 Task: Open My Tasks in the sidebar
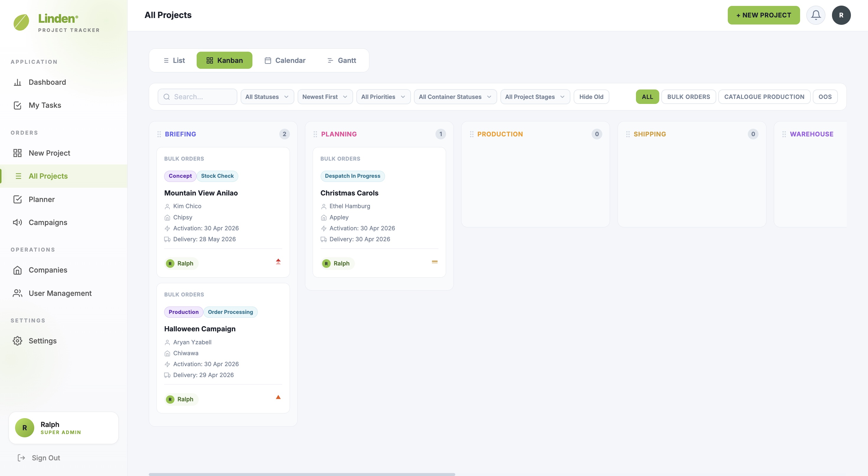point(64,105)
